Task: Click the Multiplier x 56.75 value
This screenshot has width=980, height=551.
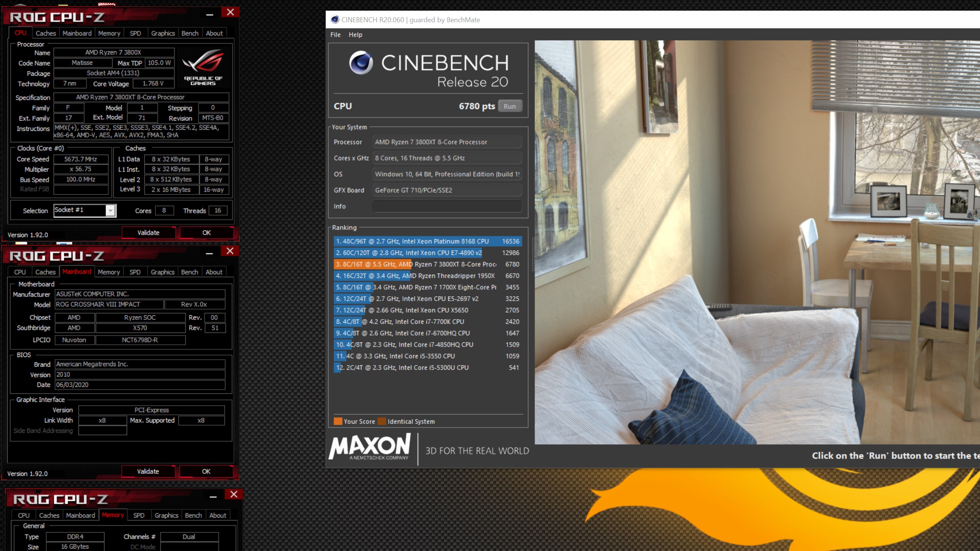Action: point(81,169)
